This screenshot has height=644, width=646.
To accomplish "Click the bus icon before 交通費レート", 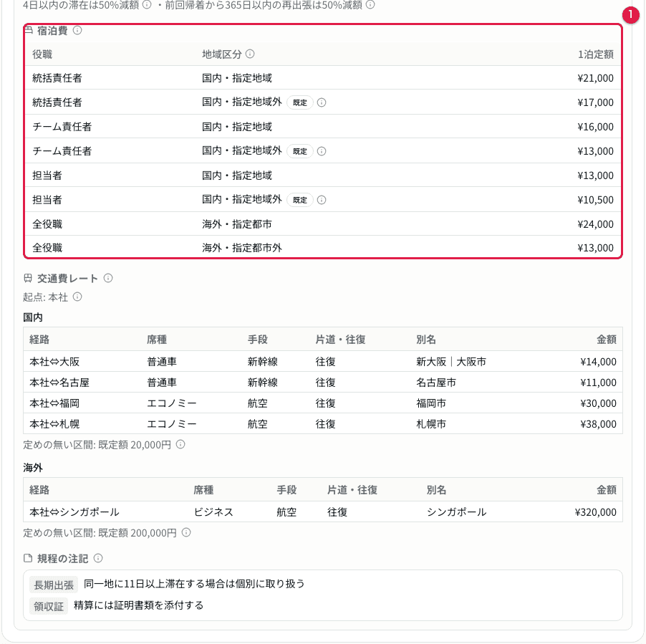I will [28, 278].
